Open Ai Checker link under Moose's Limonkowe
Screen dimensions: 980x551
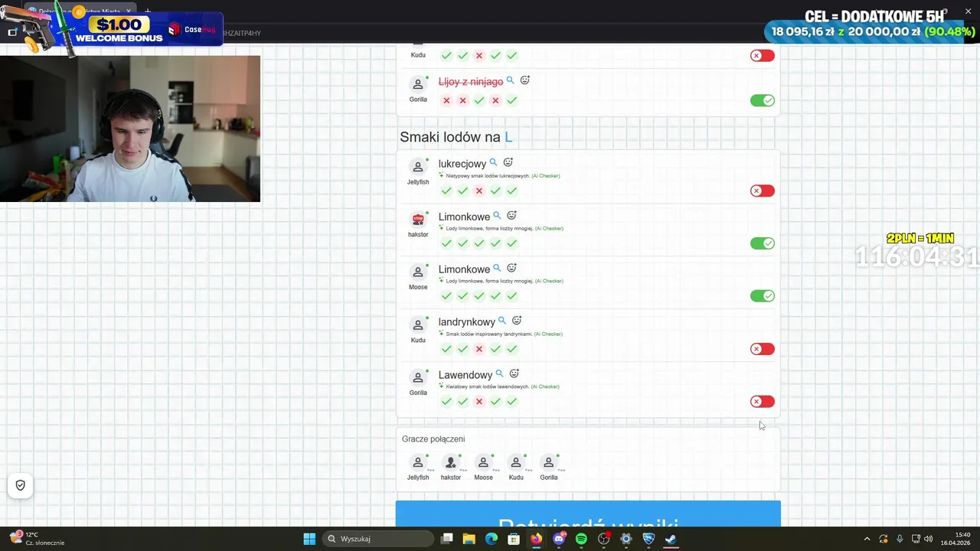pyautogui.click(x=549, y=281)
